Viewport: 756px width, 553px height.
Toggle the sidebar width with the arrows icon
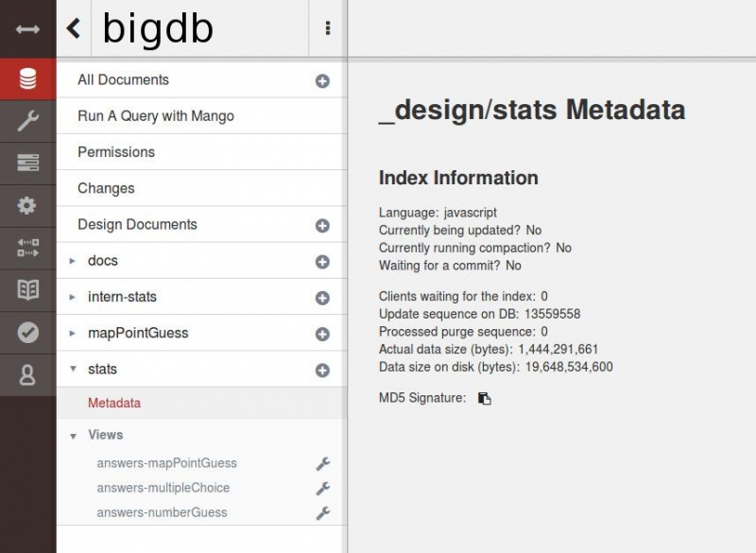(x=27, y=29)
